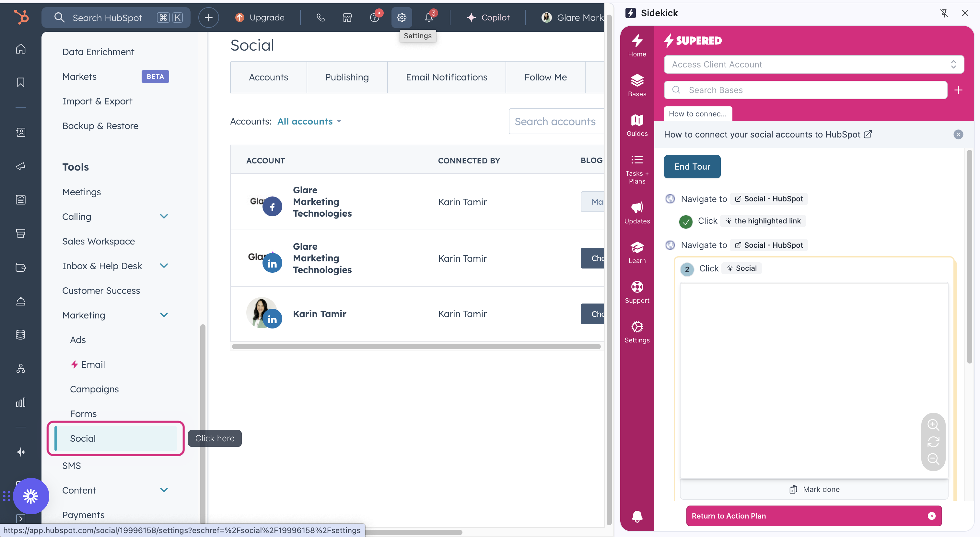The height and width of the screenshot is (537, 980).
Task: Zoom out on the step preview
Action: pos(933,459)
